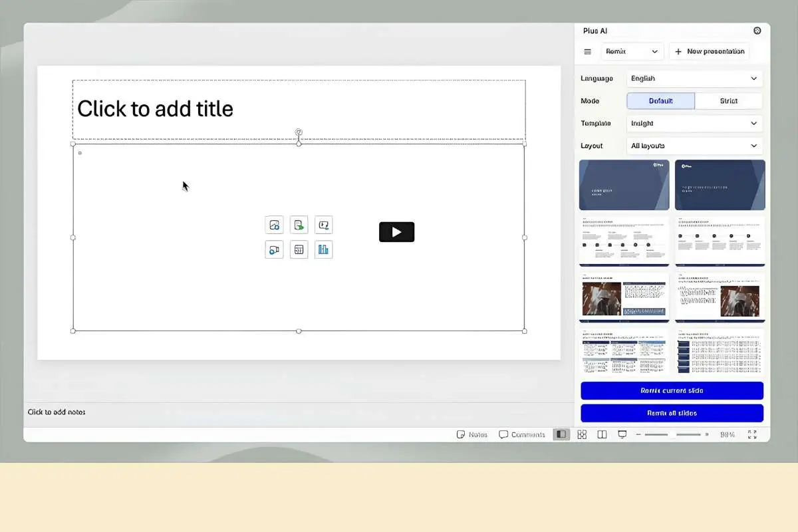Click New presentation button
The width and height of the screenshot is (798, 532).
(x=709, y=51)
